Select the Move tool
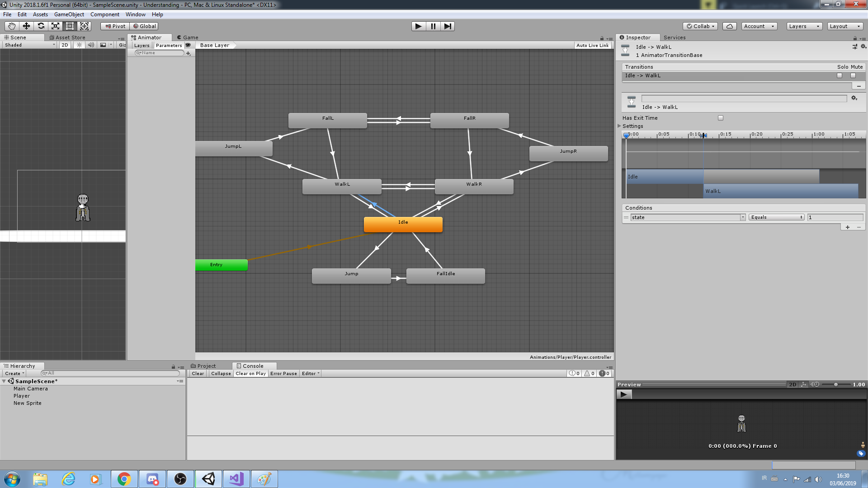The width and height of the screenshot is (868, 488). 26,26
